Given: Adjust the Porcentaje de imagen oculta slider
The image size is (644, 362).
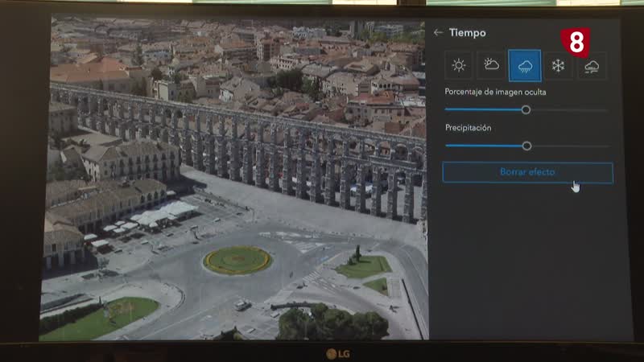Looking at the screenshot, I should [x=526, y=109].
